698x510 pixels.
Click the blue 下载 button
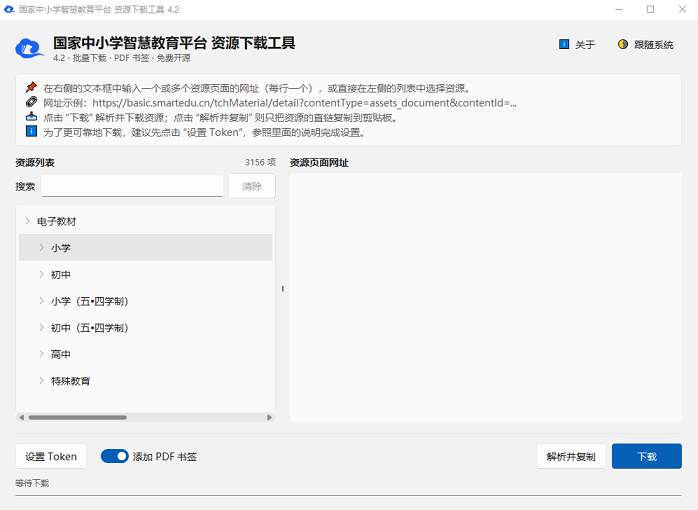point(646,456)
